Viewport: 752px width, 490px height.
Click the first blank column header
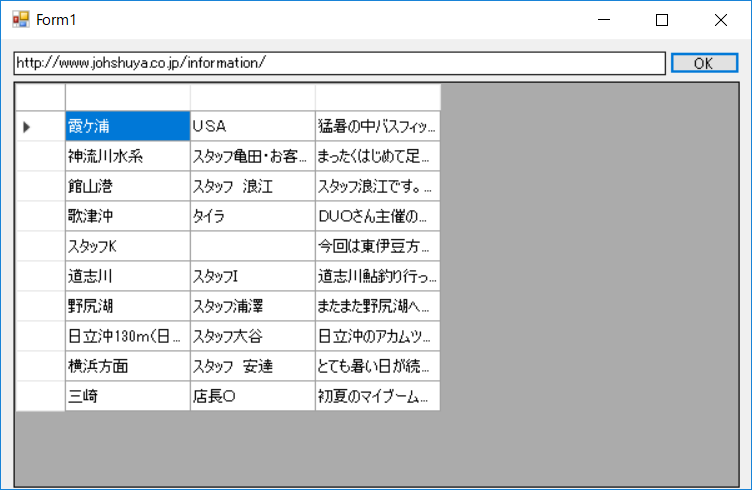[x=128, y=97]
